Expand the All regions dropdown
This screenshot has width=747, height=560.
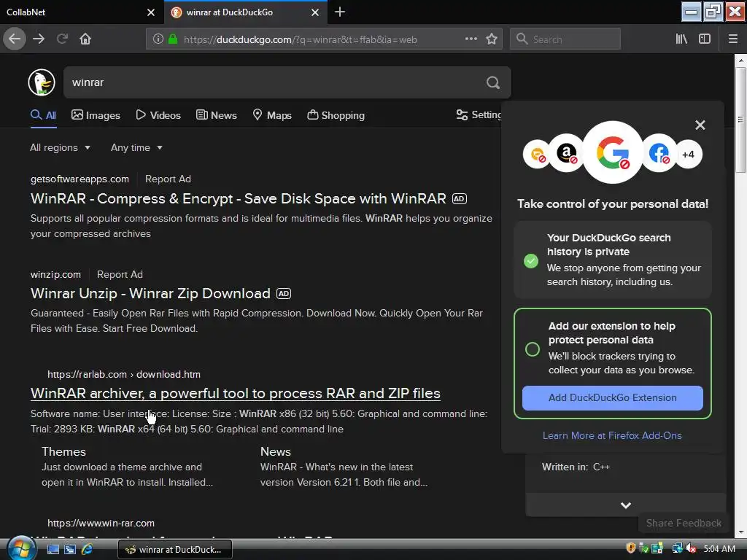click(60, 147)
